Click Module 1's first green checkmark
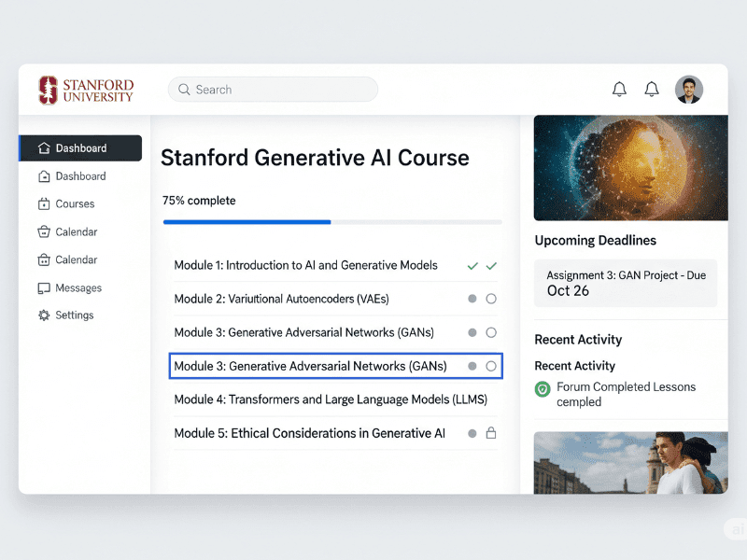 472,266
